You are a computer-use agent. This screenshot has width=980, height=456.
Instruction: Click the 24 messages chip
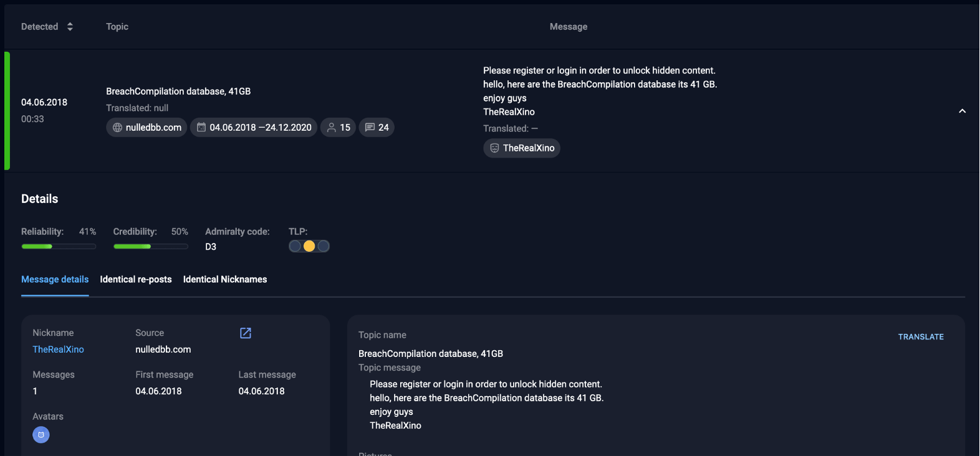click(x=377, y=127)
